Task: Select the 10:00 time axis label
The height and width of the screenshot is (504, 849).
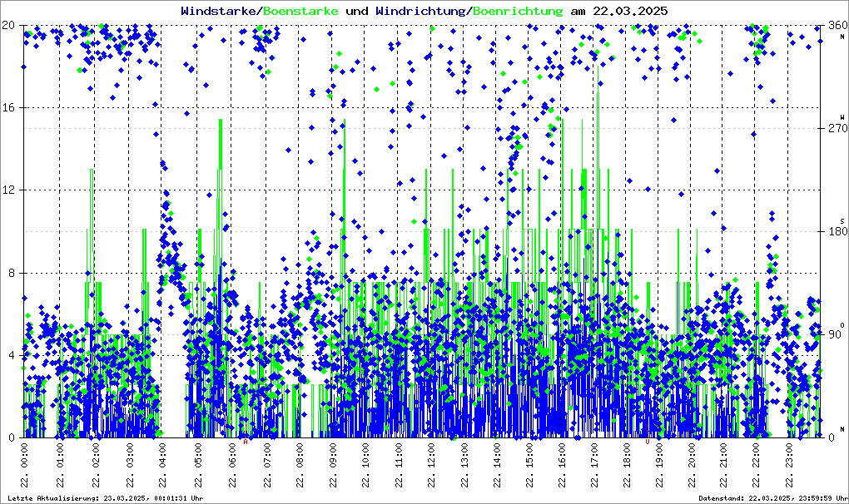Action: 366,465
